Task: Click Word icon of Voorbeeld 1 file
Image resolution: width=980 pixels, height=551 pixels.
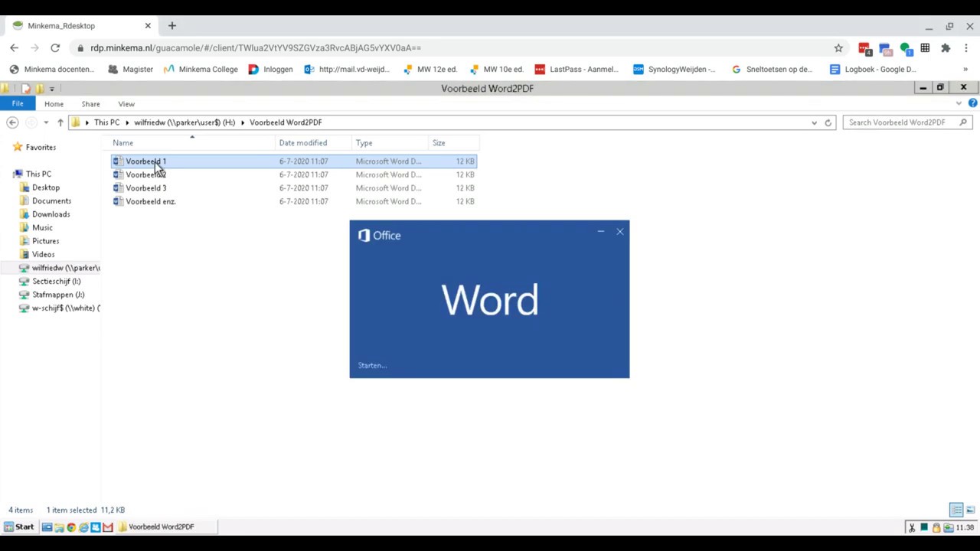Action: tap(118, 161)
